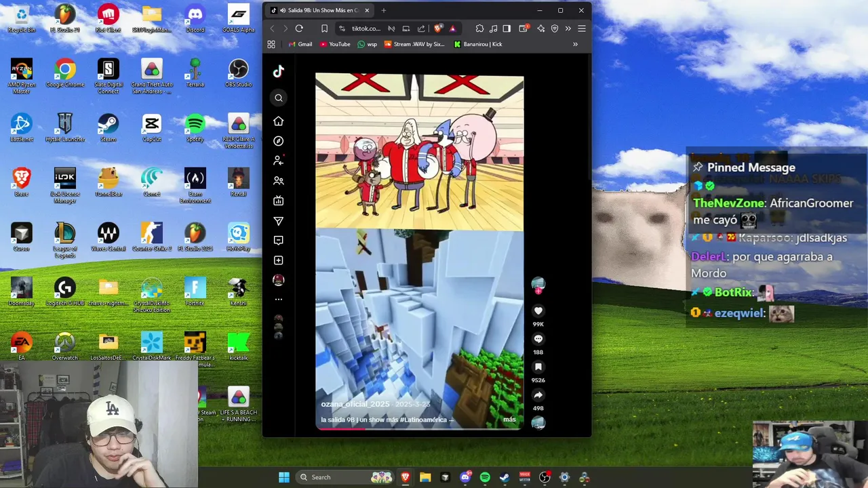
Task: Open the Bananirou Kick bookmark
Action: coord(478,44)
